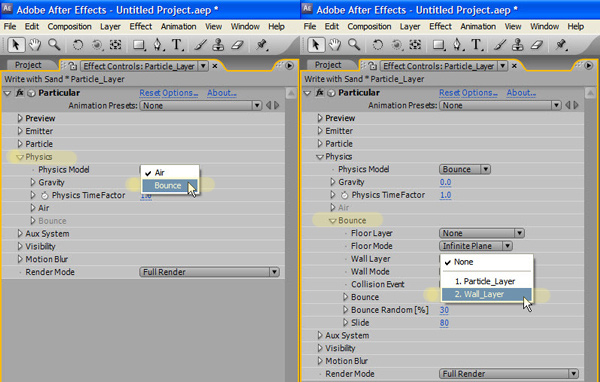Select the Type tool in right toolbar
600x382 pixels.
[476, 45]
